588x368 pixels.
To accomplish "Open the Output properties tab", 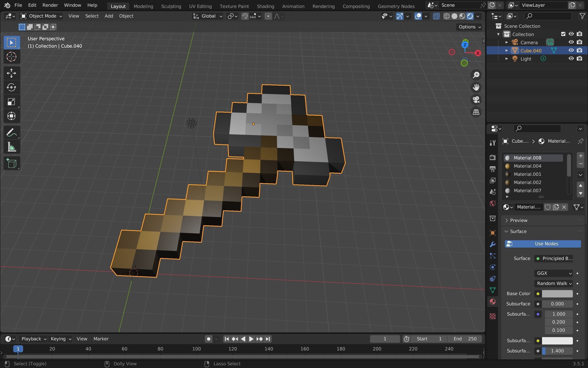I will [492, 169].
